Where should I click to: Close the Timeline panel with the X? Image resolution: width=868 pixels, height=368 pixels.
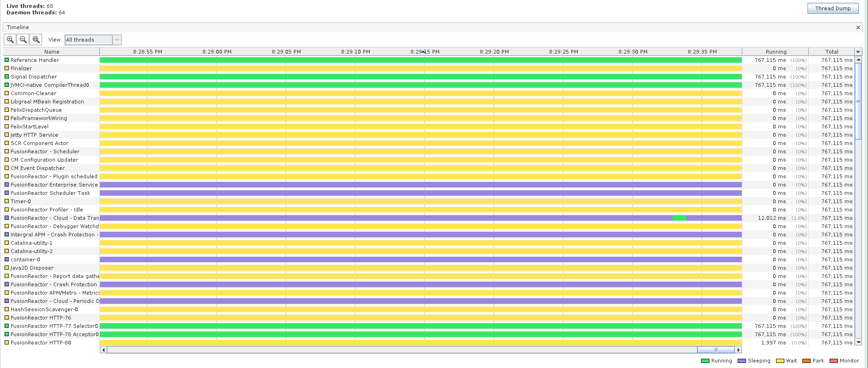(858, 27)
